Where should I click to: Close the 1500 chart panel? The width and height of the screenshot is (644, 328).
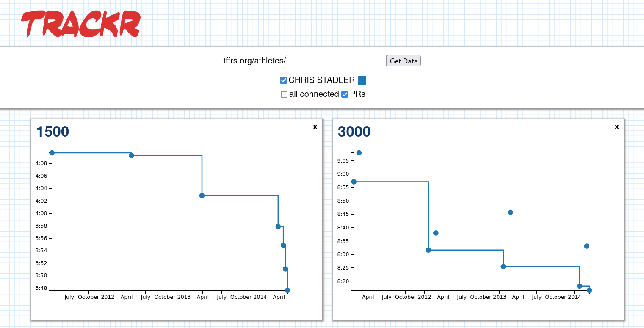315,127
